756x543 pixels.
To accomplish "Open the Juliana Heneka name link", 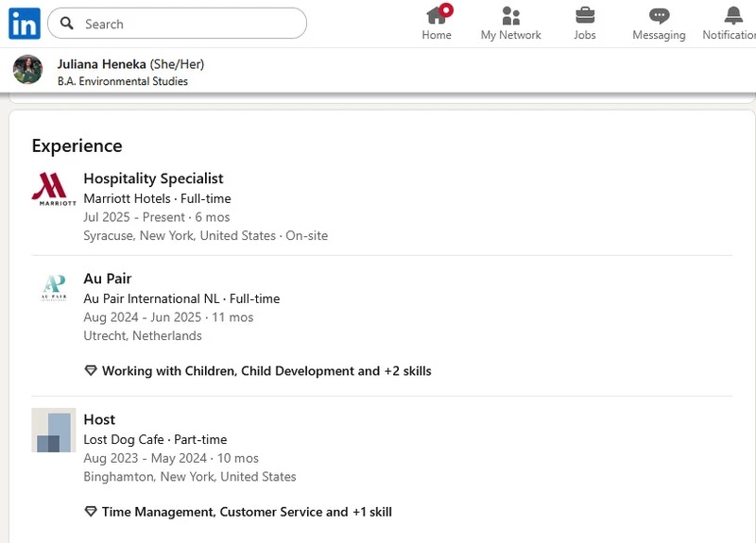I will [102, 64].
